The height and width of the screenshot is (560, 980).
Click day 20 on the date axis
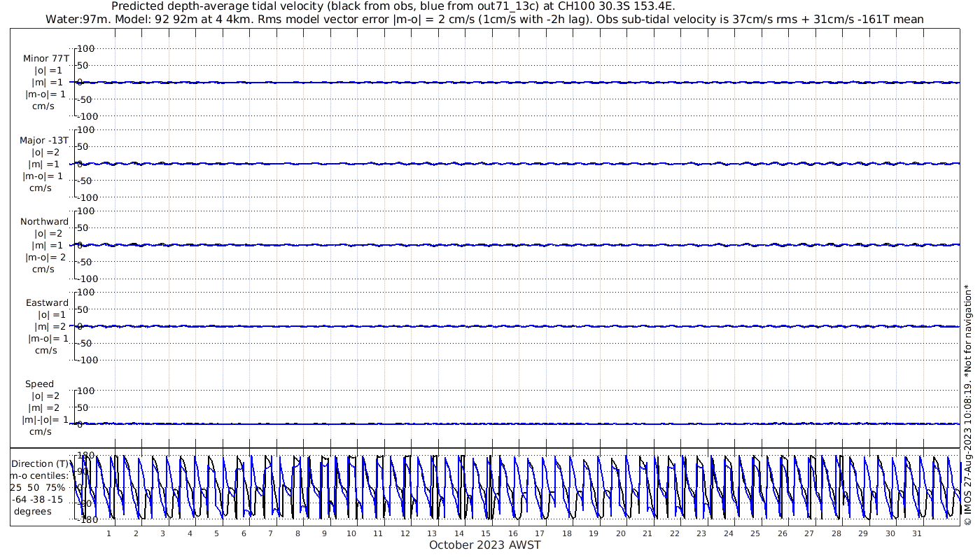coord(621,533)
